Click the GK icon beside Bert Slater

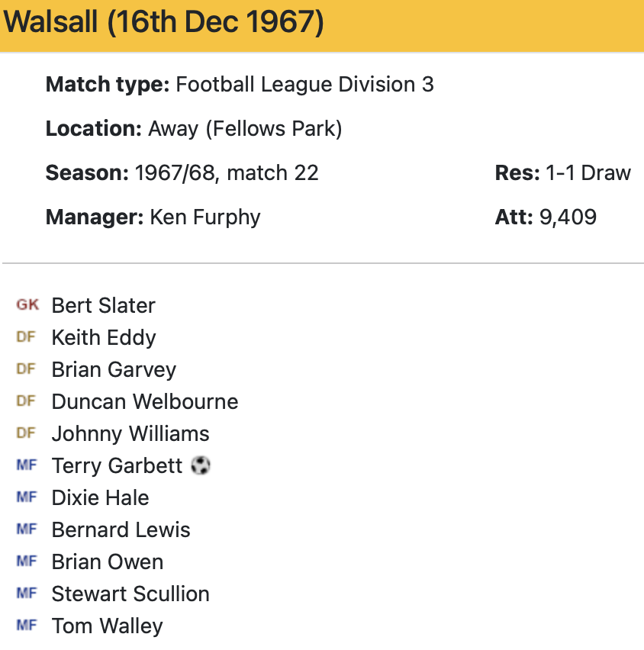[x=27, y=305]
